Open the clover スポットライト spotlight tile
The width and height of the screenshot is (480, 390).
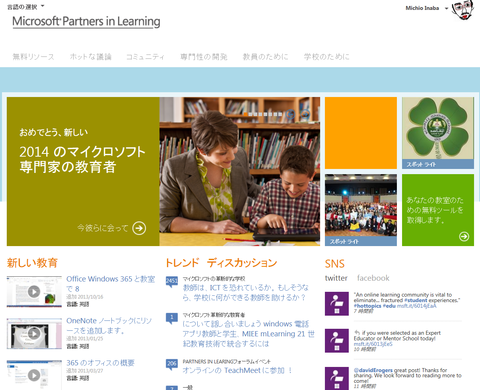pos(438,133)
